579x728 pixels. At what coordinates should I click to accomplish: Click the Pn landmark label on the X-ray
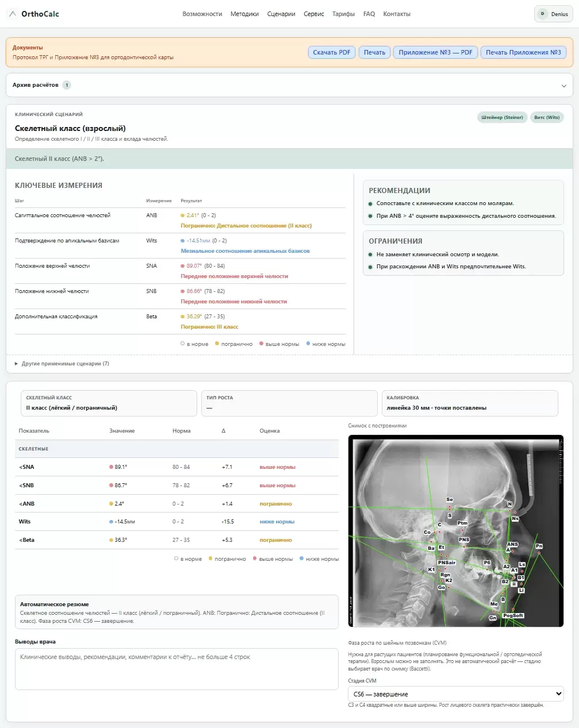[x=539, y=546]
